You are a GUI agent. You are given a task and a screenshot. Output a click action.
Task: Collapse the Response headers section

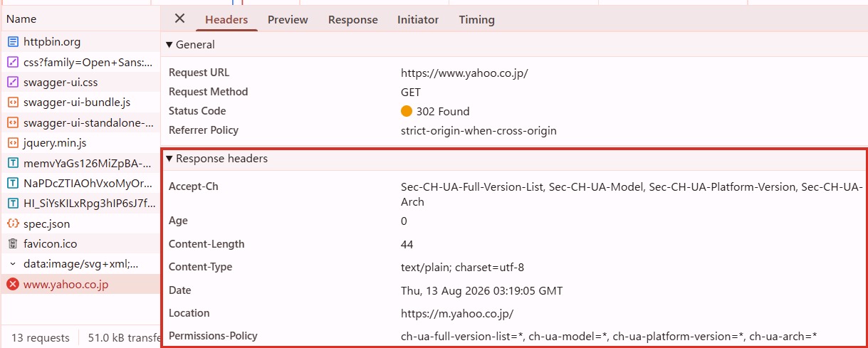pos(169,159)
